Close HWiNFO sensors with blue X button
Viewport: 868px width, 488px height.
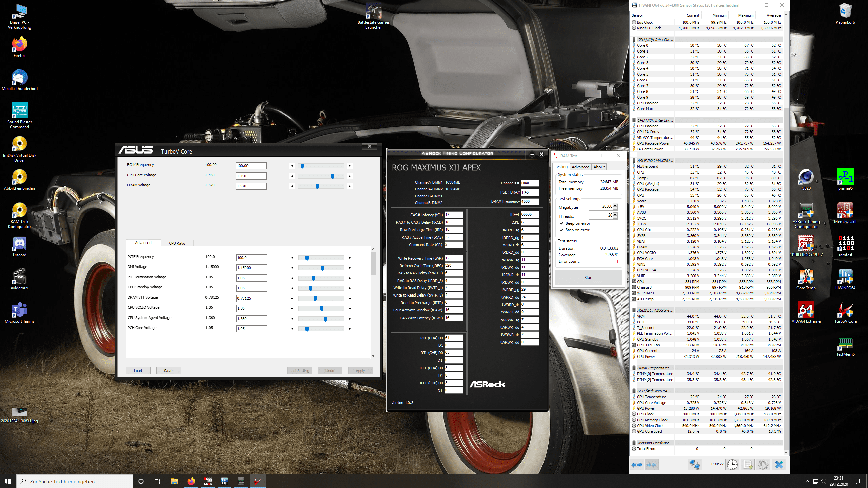coord(779,464)
